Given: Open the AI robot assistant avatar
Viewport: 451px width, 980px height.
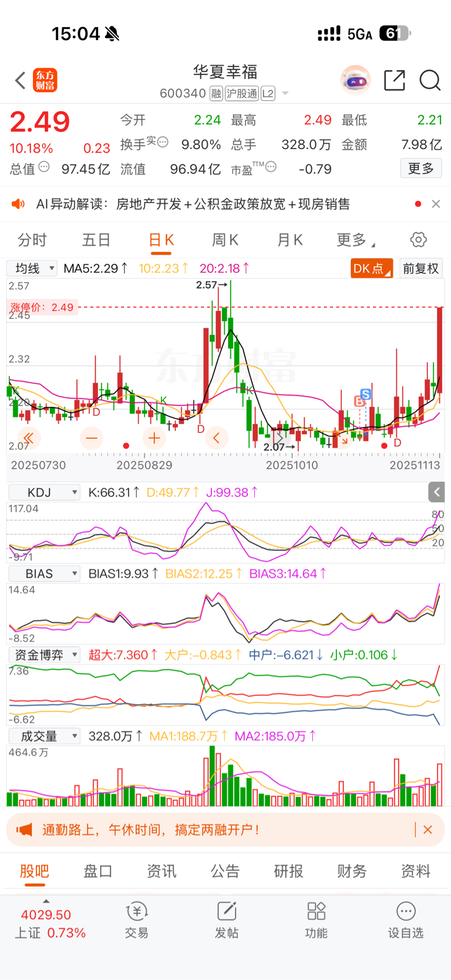Looking at the screenshot, I should [355, 80].
